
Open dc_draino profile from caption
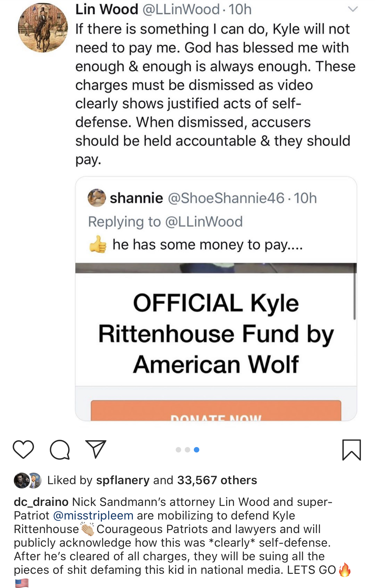coord(41,502)
